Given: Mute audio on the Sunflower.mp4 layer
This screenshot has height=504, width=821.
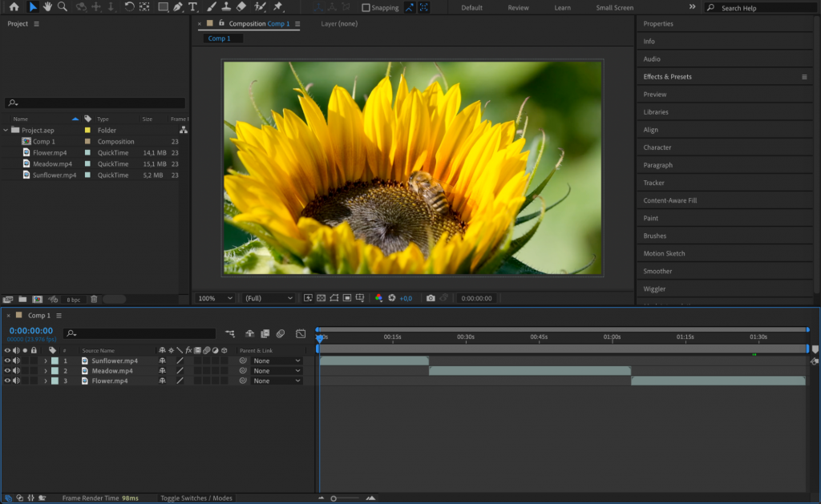Looking at the screenshot, I should (18, 361).
